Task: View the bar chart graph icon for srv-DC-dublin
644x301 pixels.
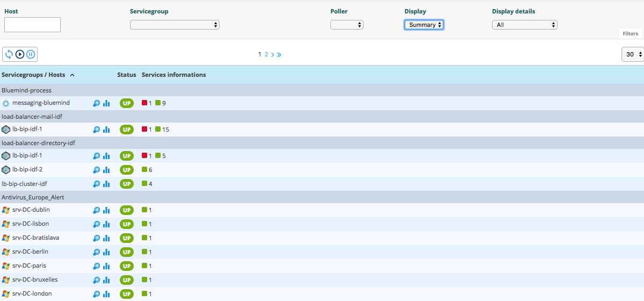Action: 106,210
